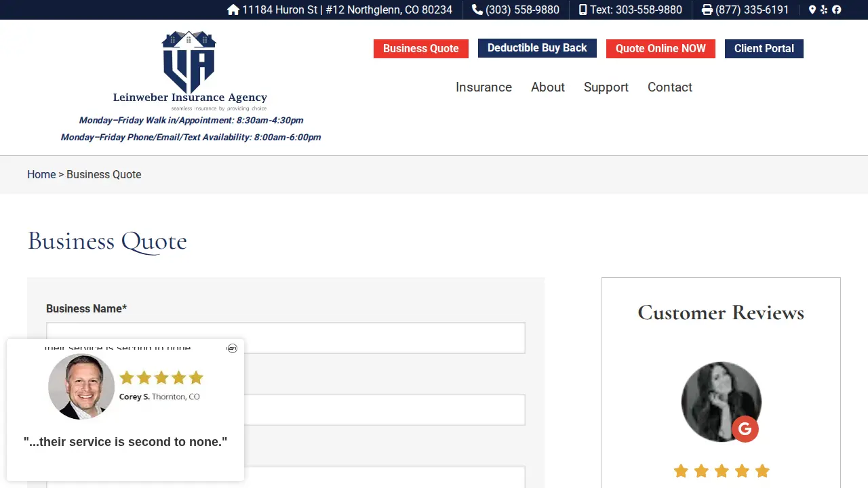
Task: Click the Leinweber Insurance Agency logo
Action: pyautogui.click(x=189, y=70)
